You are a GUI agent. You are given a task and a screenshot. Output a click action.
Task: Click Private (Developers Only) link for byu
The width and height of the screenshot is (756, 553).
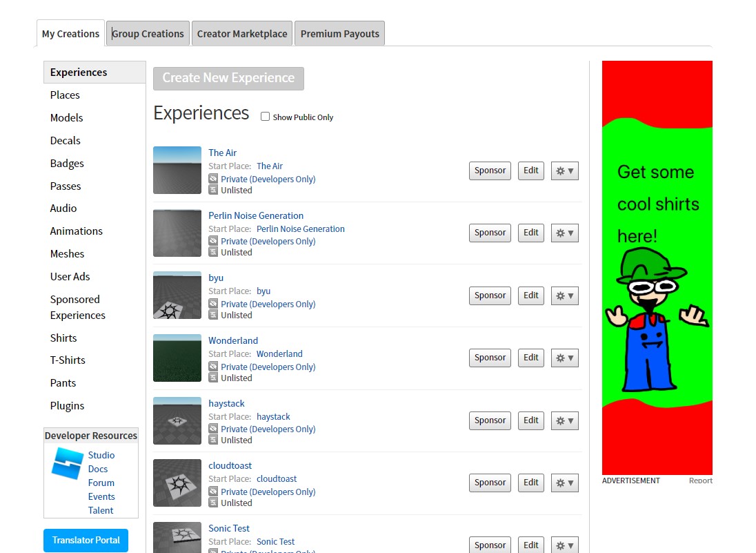(x=268, y=304)
